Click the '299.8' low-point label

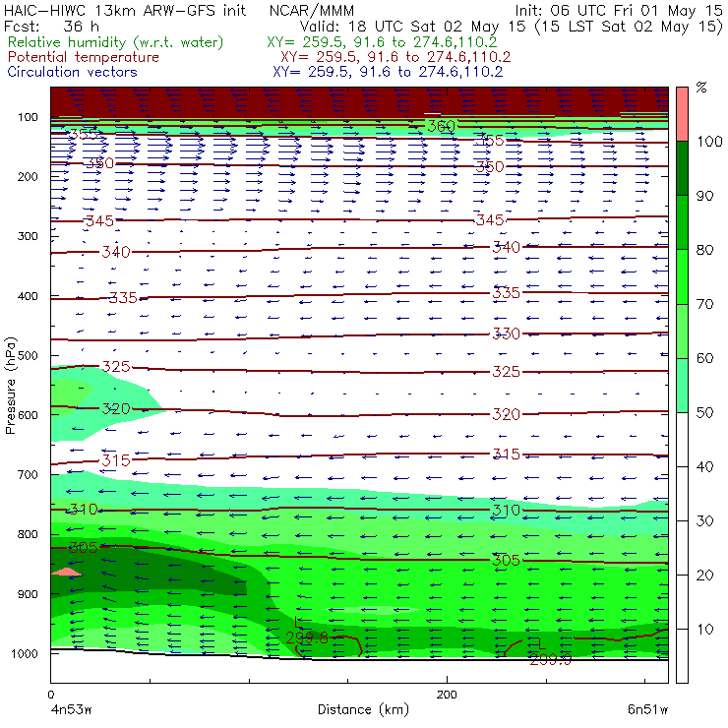[x=306, y=637]
